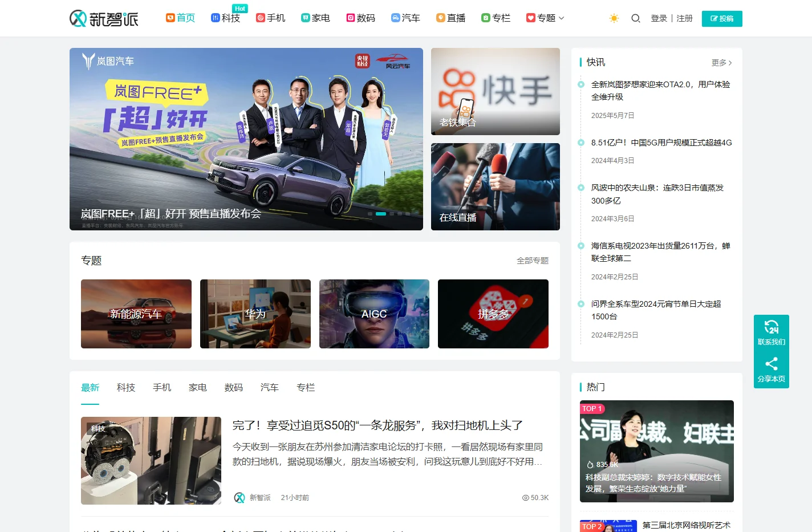Open the robot vacuum article thumbnail
This screenshot has height=532, width=812.
point(151,461)
